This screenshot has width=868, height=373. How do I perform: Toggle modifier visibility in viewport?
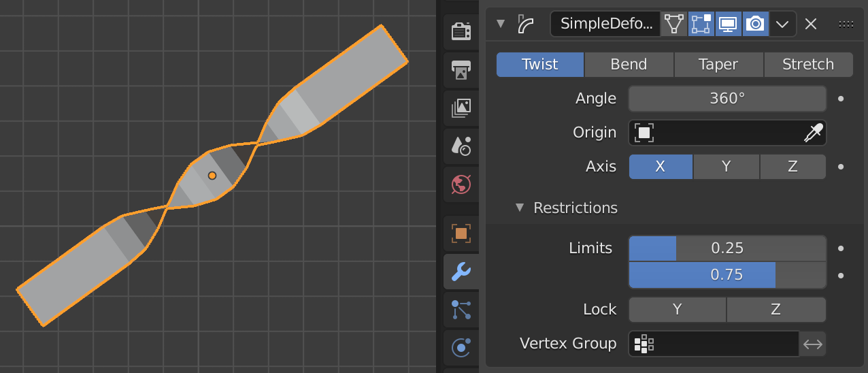coord(728,24)
